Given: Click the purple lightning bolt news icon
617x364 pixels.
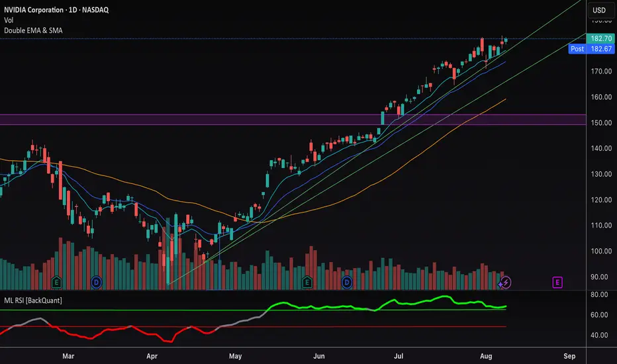Looking at the screenshot, I should (x=506, y=282).
